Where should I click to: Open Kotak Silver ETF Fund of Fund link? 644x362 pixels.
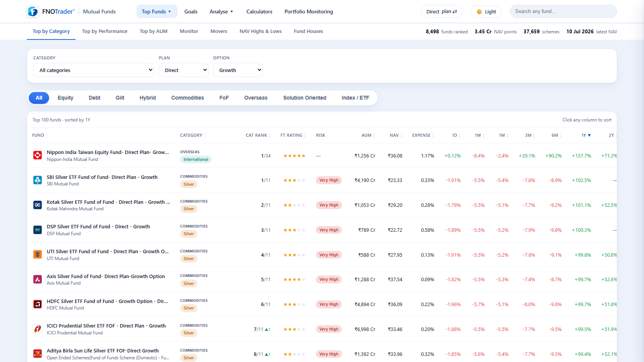point(108,202)
